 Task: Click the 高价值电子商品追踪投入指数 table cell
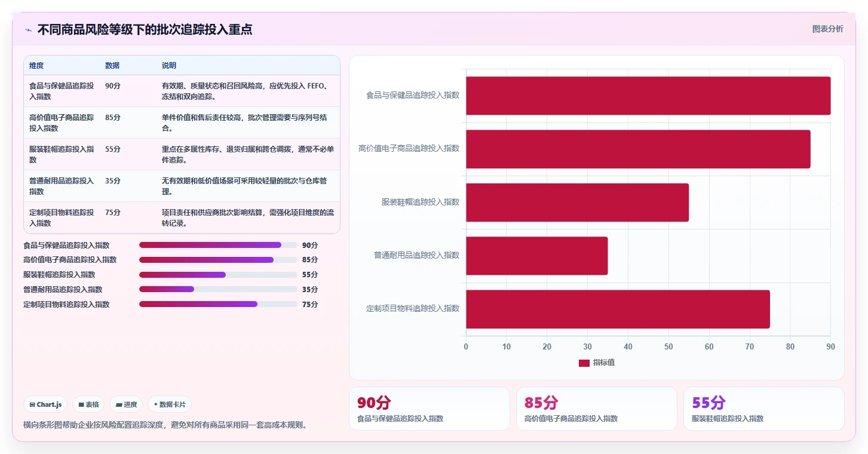tap(62, 123)
